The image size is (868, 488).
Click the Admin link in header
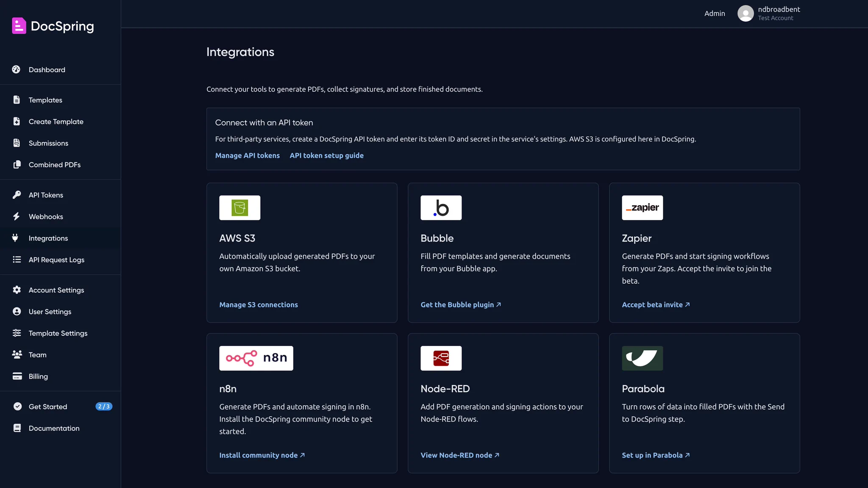pos(715,13)
